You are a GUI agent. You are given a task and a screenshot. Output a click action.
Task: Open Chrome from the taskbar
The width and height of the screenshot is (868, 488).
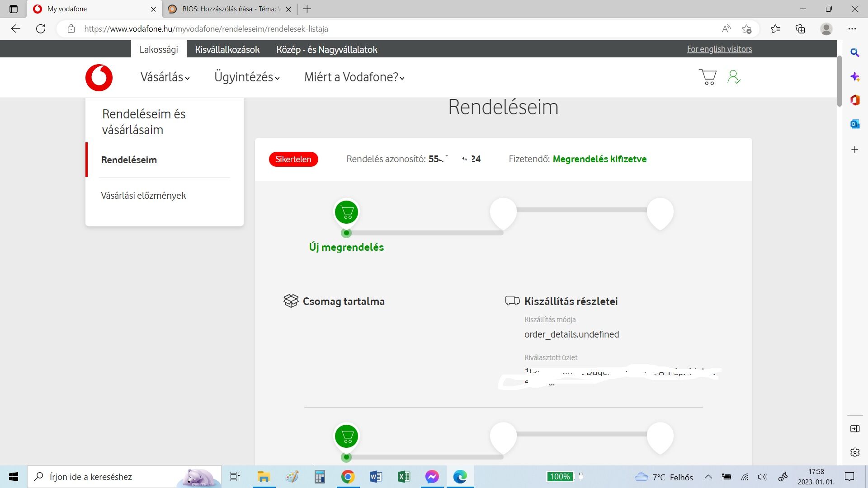(348, 477)
